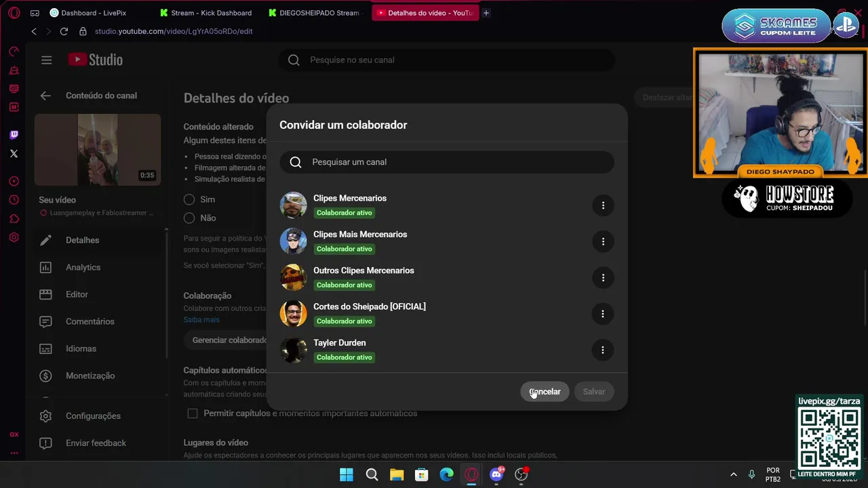Open options for Clipes Mais Mercenarios
Screen dimensions: 868x488
pyautogui.click(x=603, y=241)
